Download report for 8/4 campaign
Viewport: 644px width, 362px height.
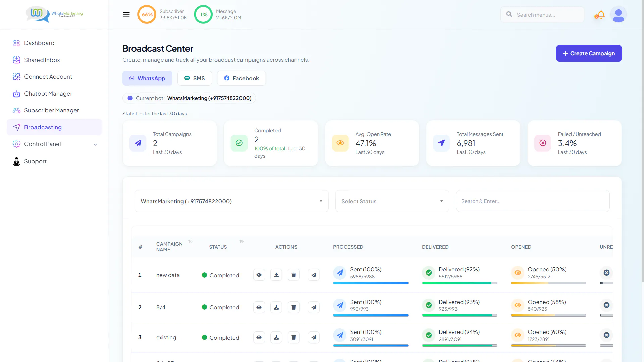(276, 307)
